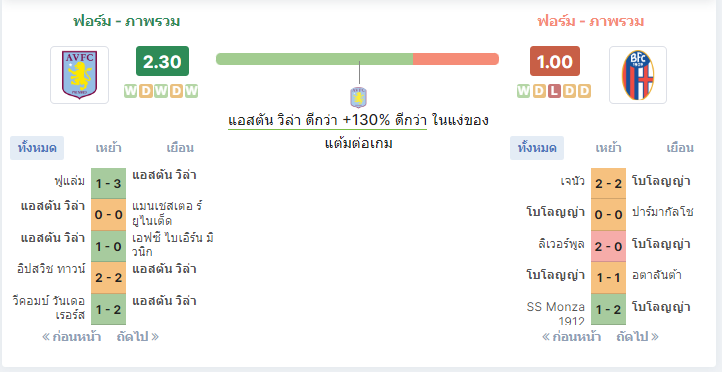722x372 pixels.
Task: Click green section of form comparison bar
Action: click(314, 59)
